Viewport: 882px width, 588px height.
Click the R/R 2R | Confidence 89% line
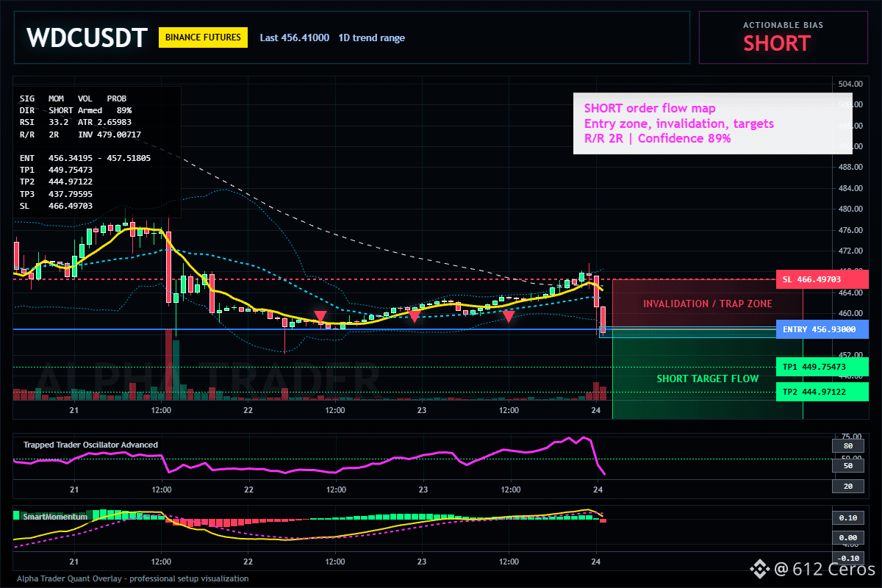click(657, 137)
